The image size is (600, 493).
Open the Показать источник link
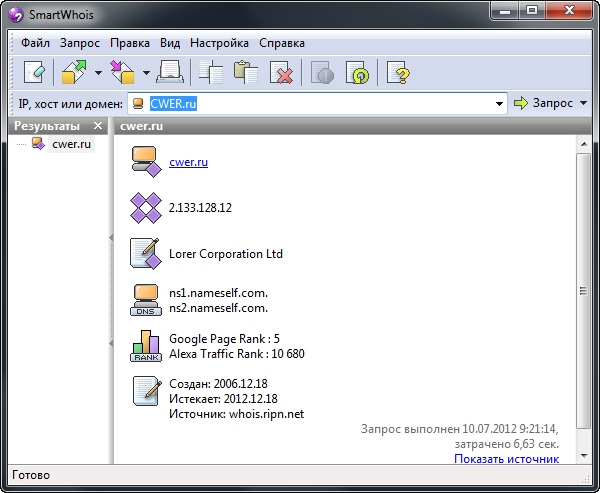[x=506, y=458]
